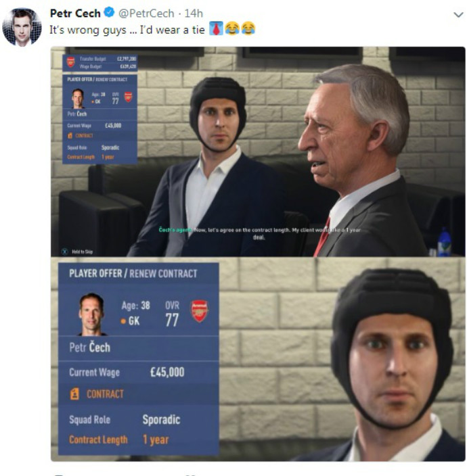Open the attached game screenshot image
The width and height of the screenshot is (467, 476).
(258, 254)
